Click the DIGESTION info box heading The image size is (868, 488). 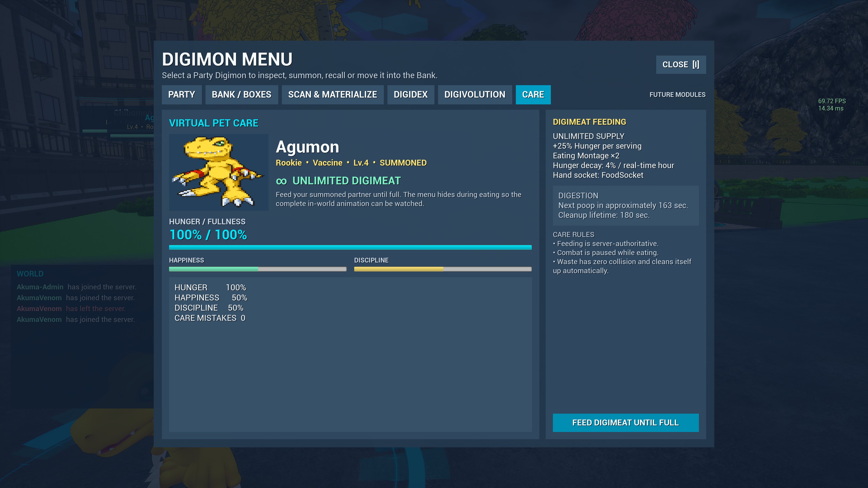[x=578, y=196]
